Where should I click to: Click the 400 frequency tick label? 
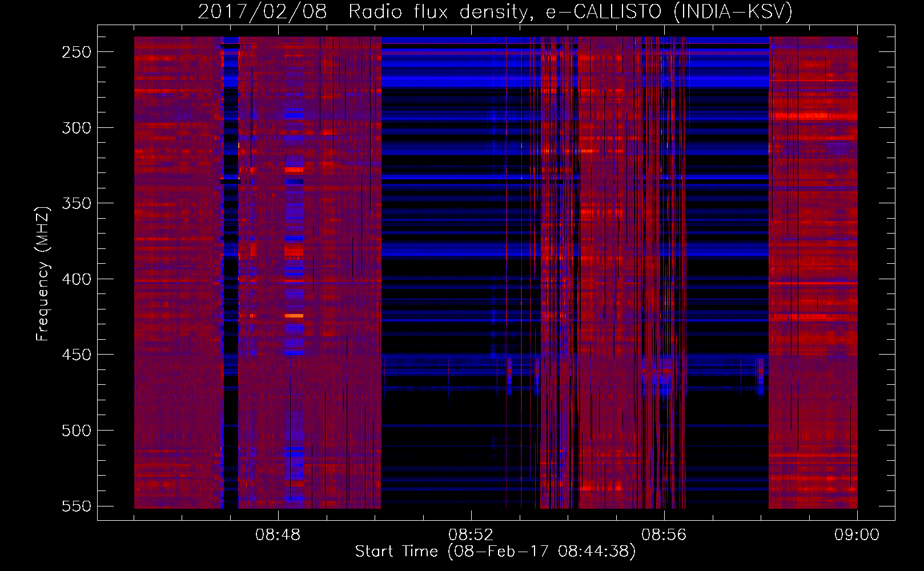pyautogui.click(x=77, y=279)
